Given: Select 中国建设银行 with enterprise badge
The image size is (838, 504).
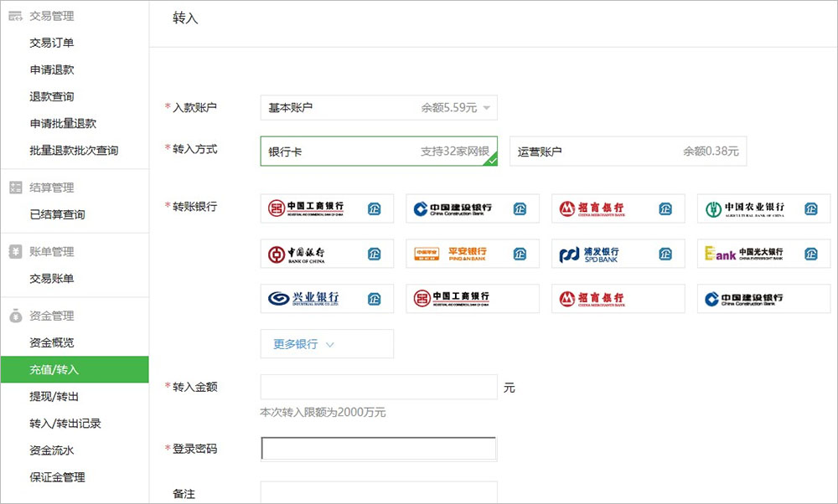Looking at the screenshot, I should [473, 208].
